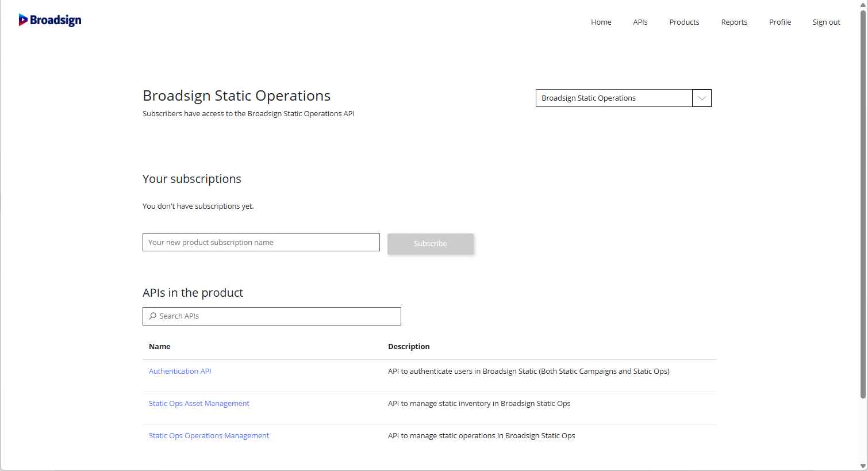Open Static Ops Operations Management API
This screenshot has height=471, width=868.
(x=209, y=435)
